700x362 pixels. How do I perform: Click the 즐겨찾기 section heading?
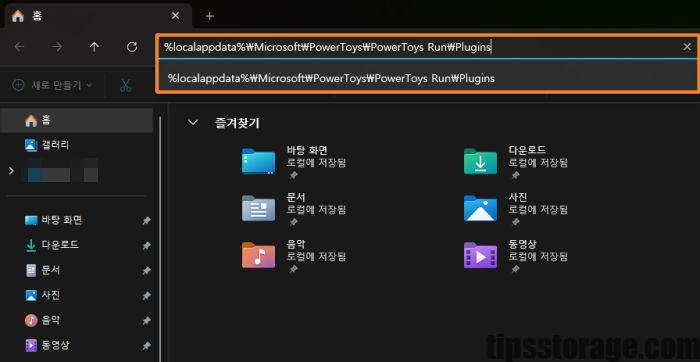click(x=237, y=123)
